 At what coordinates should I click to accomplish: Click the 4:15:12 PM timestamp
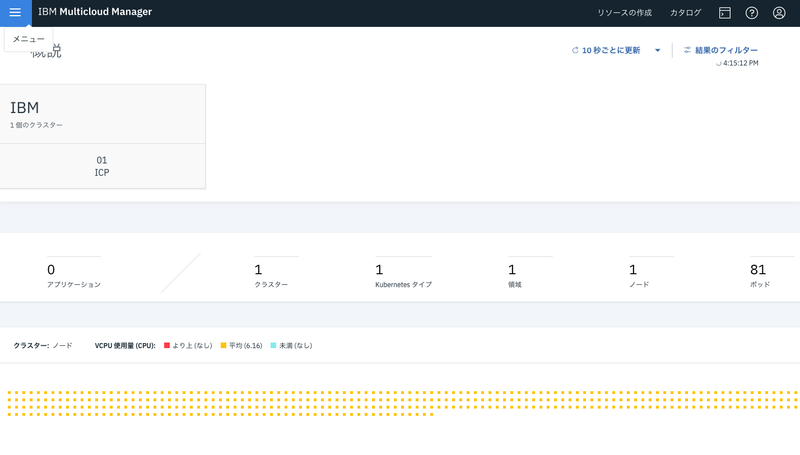coord(740,63)
